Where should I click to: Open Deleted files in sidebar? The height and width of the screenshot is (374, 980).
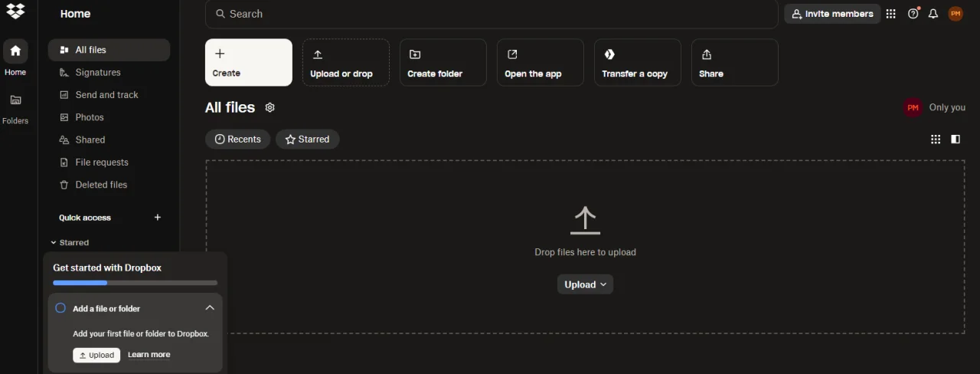(109, 185)
